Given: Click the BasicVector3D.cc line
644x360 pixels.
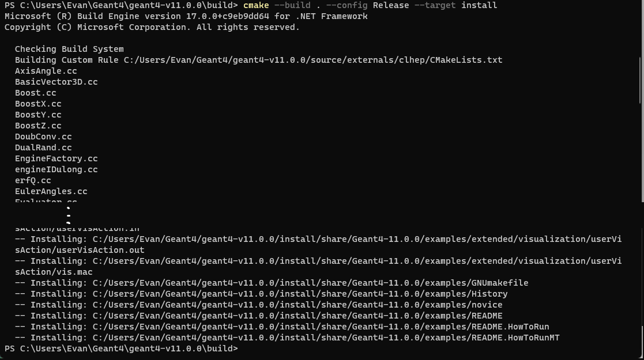Looking at the screenshot, I should [56, 82].
